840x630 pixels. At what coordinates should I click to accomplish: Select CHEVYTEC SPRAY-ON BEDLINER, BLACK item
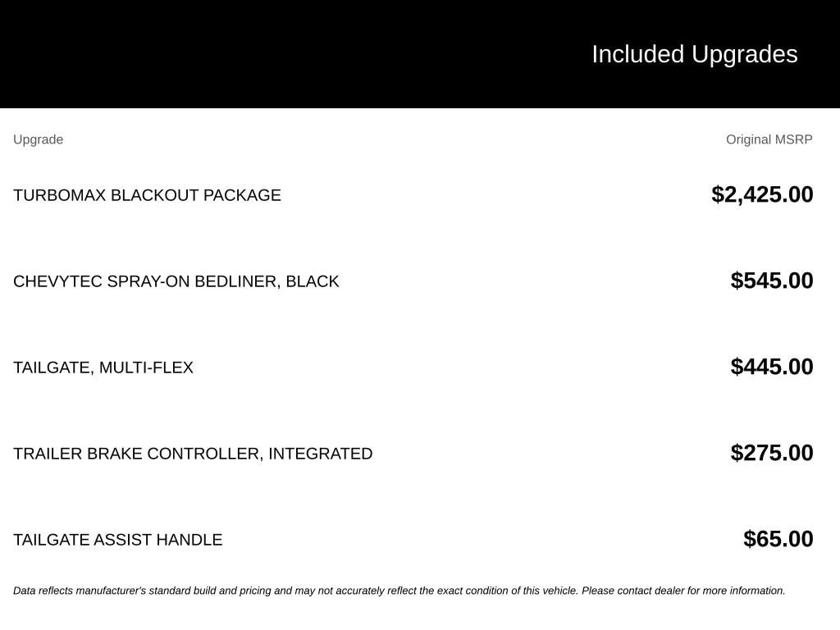(176, 281)
